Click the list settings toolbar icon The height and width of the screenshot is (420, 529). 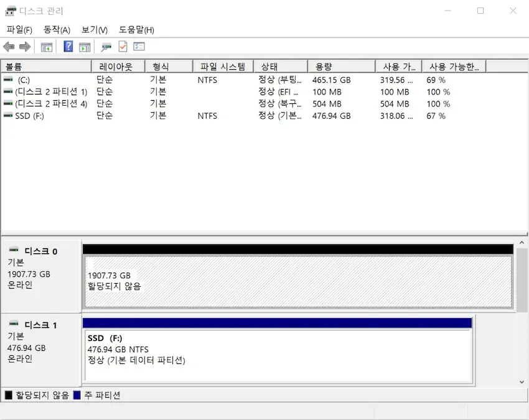coord(139,46)
